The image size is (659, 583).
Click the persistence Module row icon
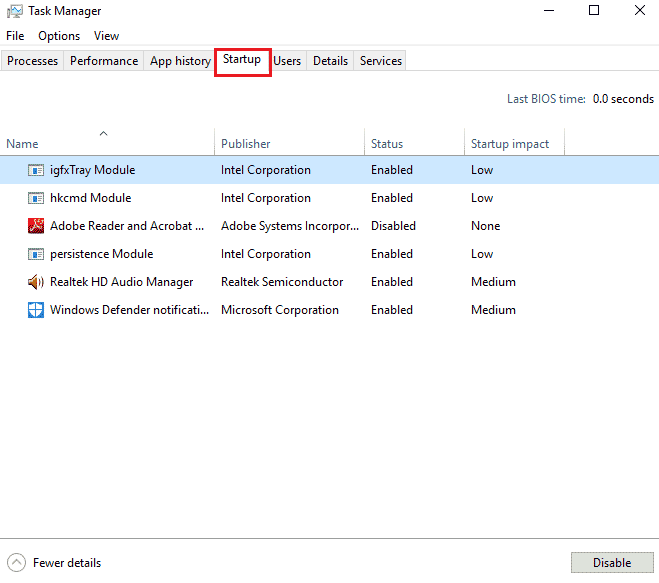[36, 254]
